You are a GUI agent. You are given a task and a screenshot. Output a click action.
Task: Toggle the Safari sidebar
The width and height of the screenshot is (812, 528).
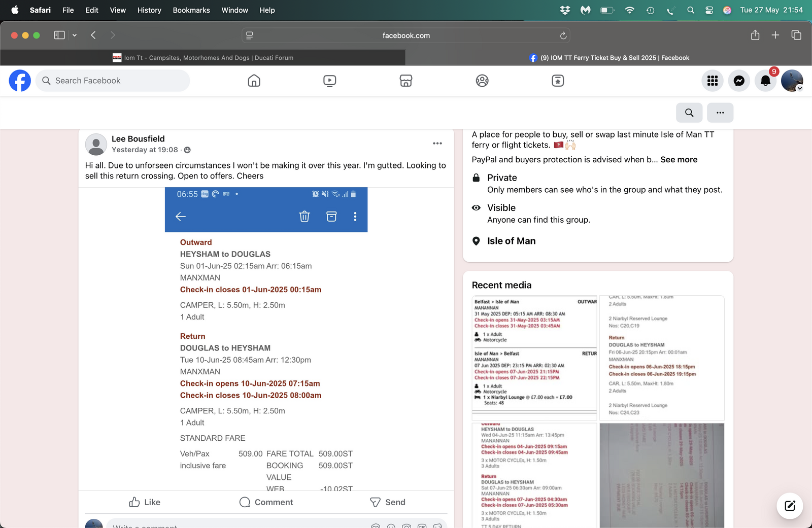click(x=59, y=35)
